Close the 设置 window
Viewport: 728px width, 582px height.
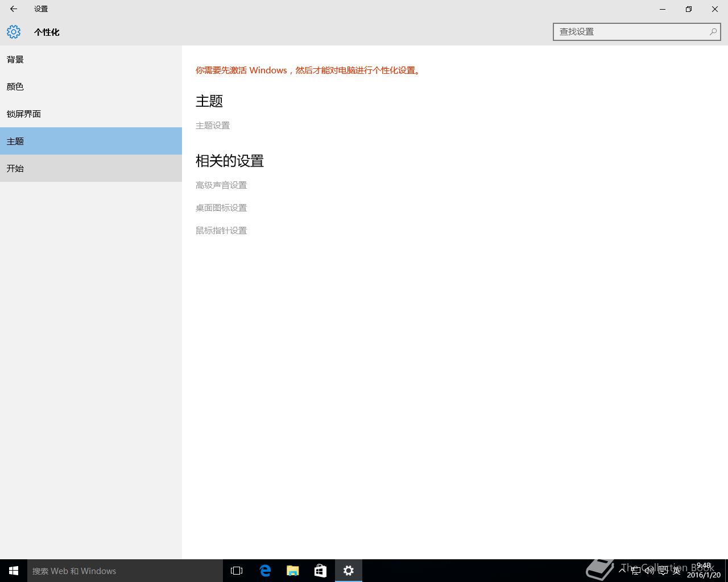[x=715, y=9]
